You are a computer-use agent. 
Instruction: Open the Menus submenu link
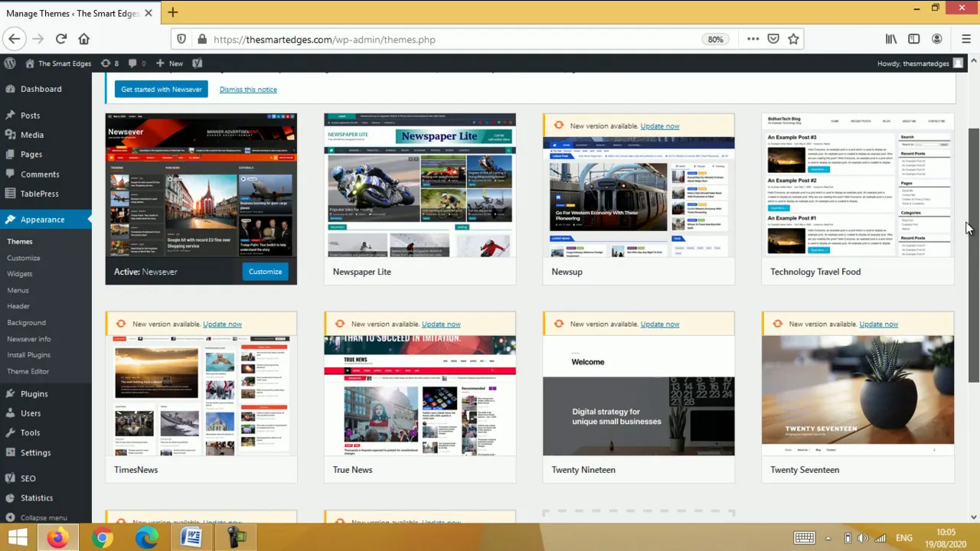click(x=18, y=290)
